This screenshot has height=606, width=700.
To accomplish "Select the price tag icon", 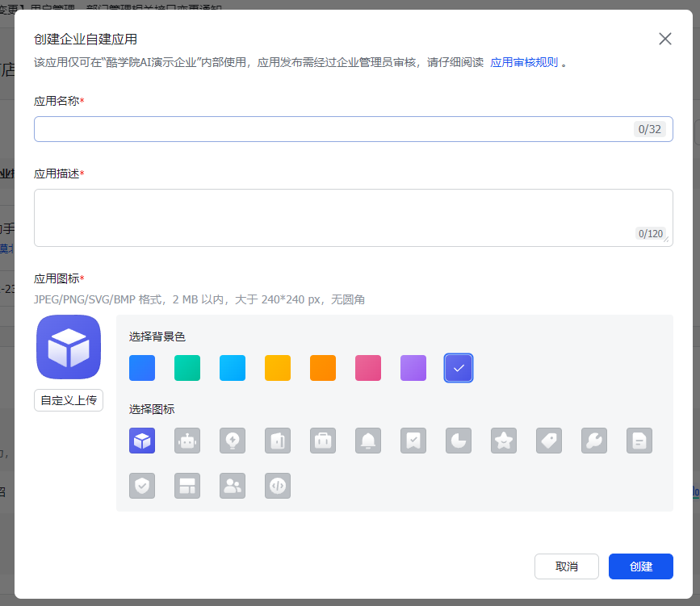I will [549, 441].
